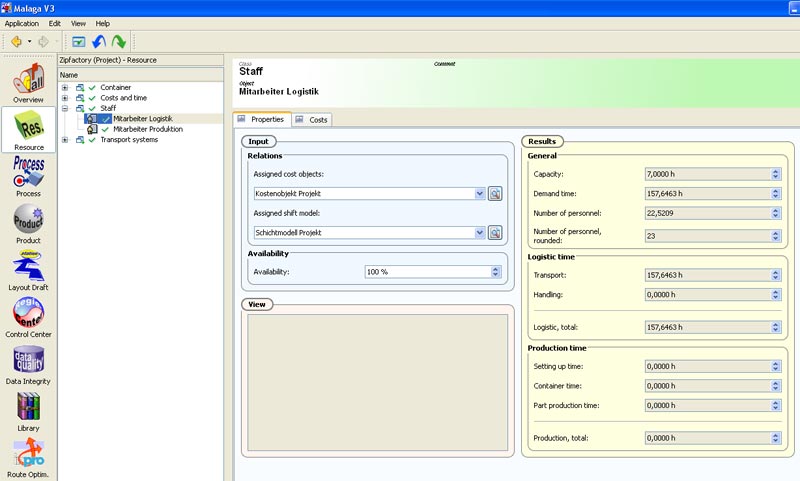Screen dimensions: 800x481
Task: Expand the Costs and time tree node
Action: 65,98
